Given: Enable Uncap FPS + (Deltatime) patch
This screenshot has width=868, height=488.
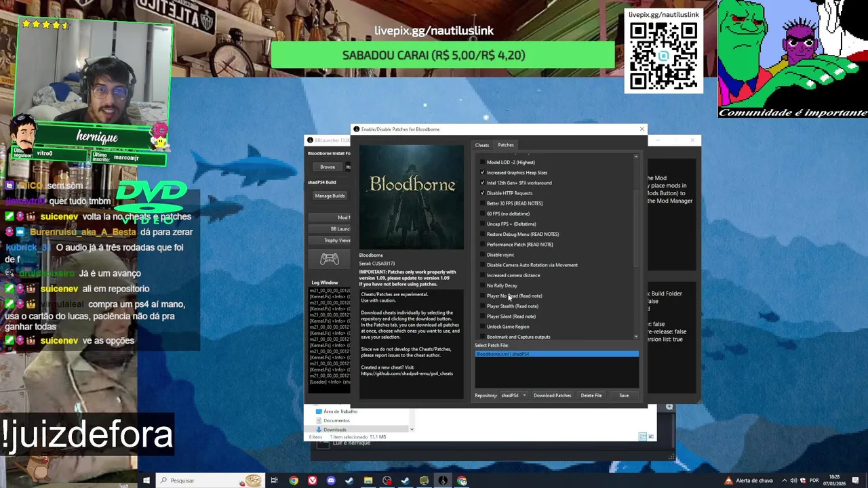Looking at the screenshot, I should pos(483,224).
